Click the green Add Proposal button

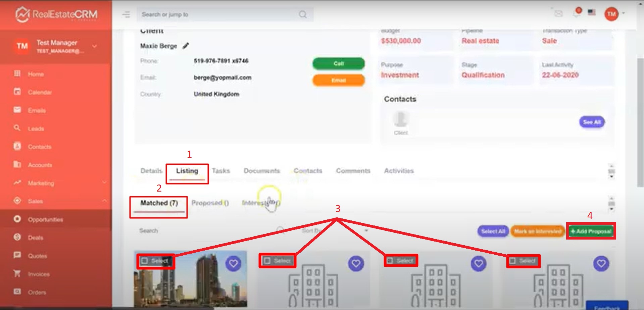point(591,231)
